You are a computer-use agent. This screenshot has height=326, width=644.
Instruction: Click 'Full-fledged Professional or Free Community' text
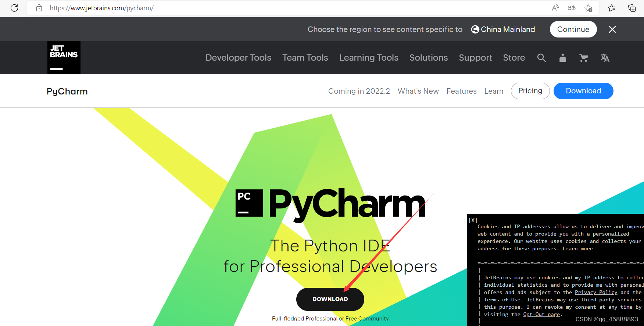click(x=330, y=319)
